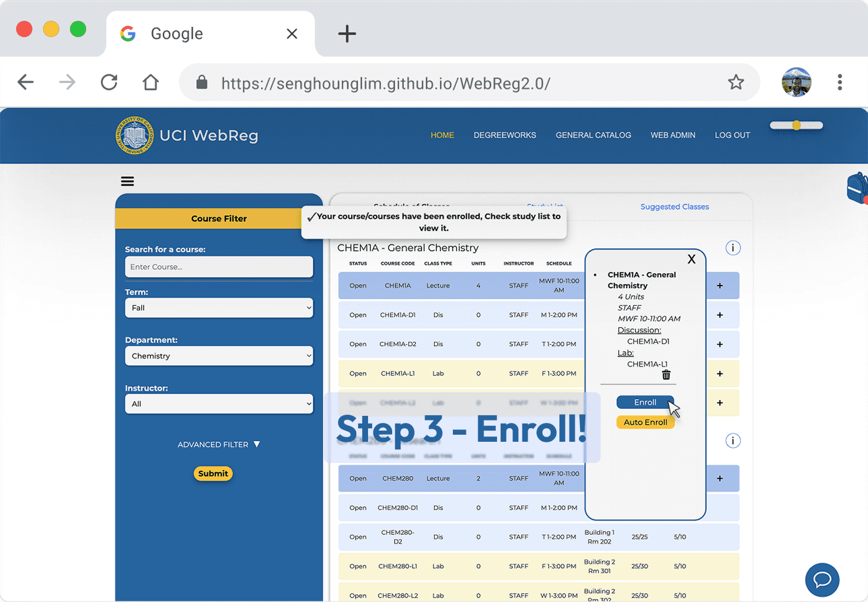The image size is (868, 602).
Task: Show info for CHEM1A General Chemistry
Action: (x=733, y=248)
